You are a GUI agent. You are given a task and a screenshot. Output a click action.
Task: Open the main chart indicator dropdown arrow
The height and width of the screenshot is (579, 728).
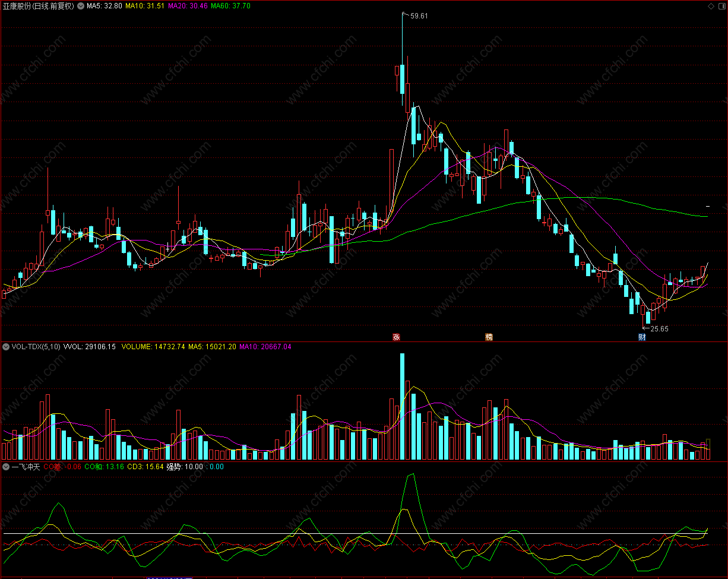81,6
